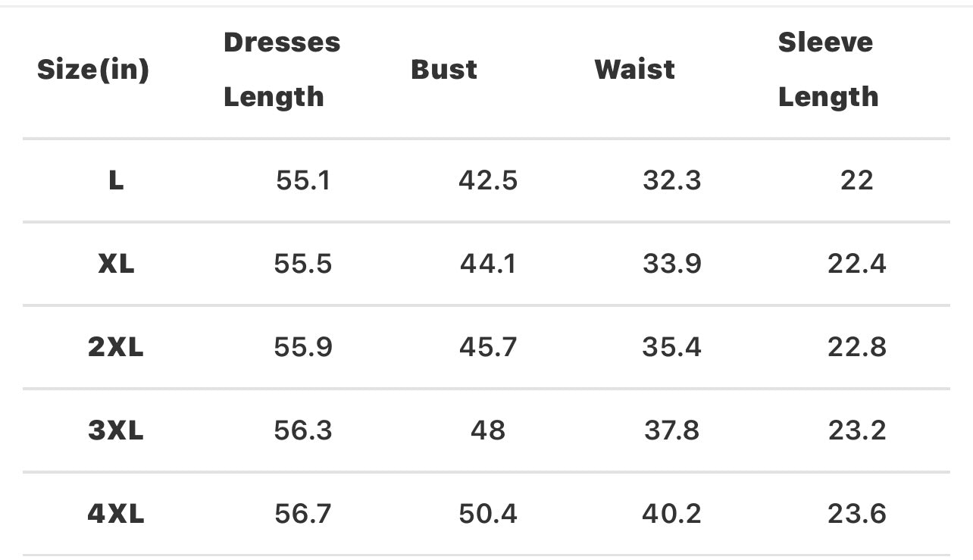Select the XL size row label
973x560 pixels.
tap(115, 264)
